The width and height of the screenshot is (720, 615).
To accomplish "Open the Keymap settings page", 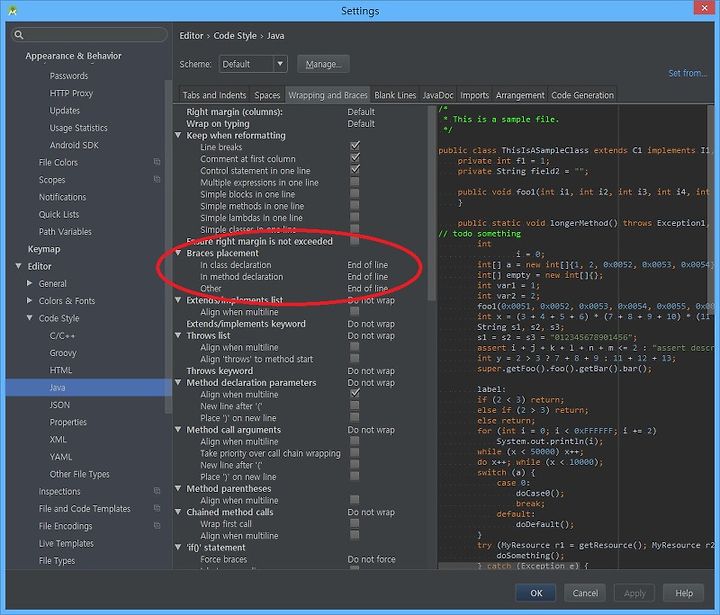I will (44, 249).
